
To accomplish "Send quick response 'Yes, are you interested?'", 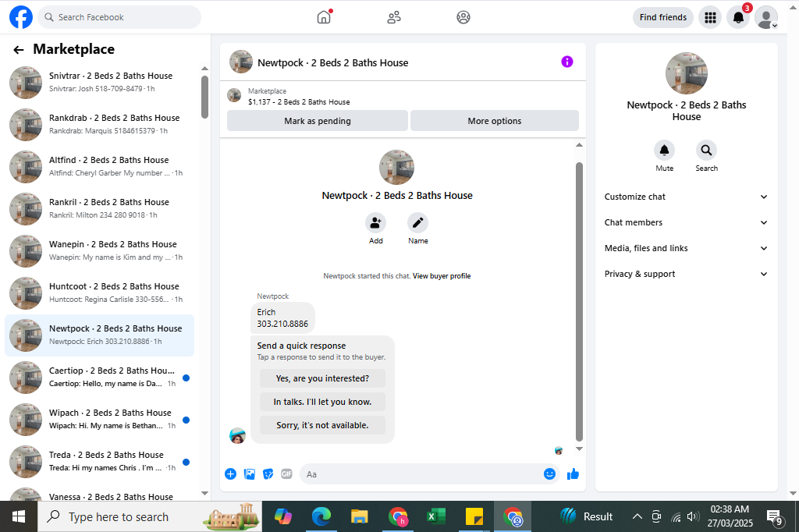I will (x=322, y=378).
